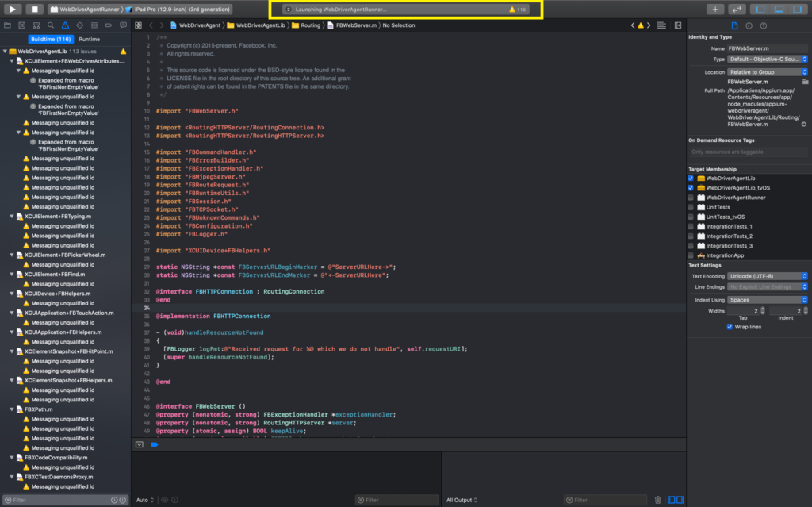This screenshot has width=812, height=507.
Task: Open the Type dropdown in Identity and Type
Action: (x=768, y=59)
